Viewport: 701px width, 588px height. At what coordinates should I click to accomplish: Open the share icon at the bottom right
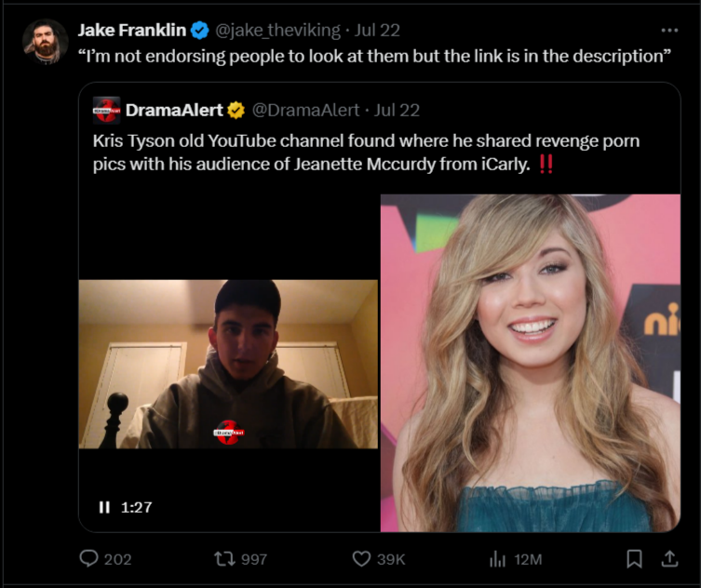669,558
